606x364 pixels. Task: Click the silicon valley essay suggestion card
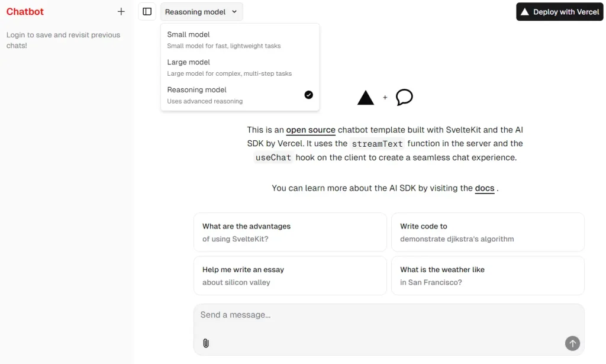290,275
